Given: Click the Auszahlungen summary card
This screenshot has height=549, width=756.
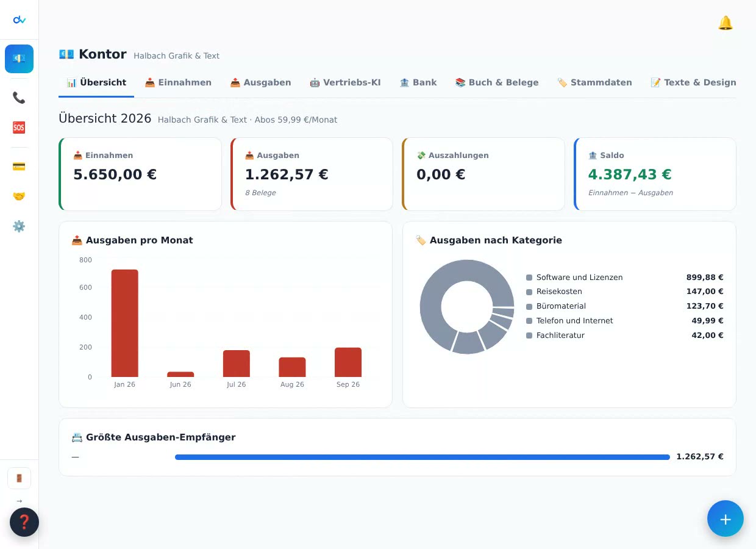Looking at the screenshot, I should point(483,174).
